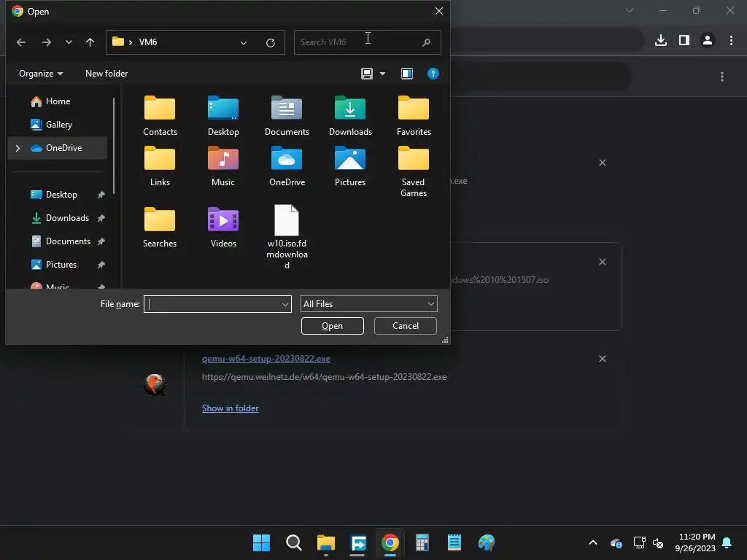Image resolution: width=747 pixels, height=560 pixels.
Task: Select the Videos folder
Action: pyautogui.click(x=223, y=227)
